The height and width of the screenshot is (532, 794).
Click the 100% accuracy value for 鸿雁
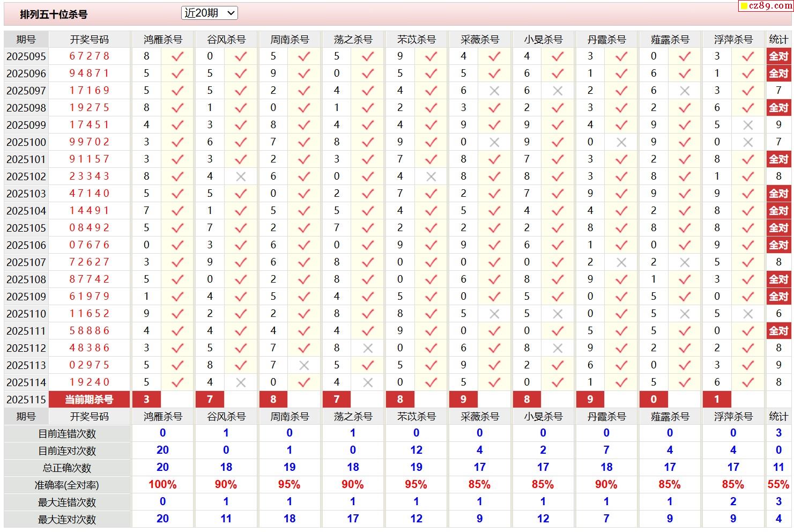[x=162, y=485]
